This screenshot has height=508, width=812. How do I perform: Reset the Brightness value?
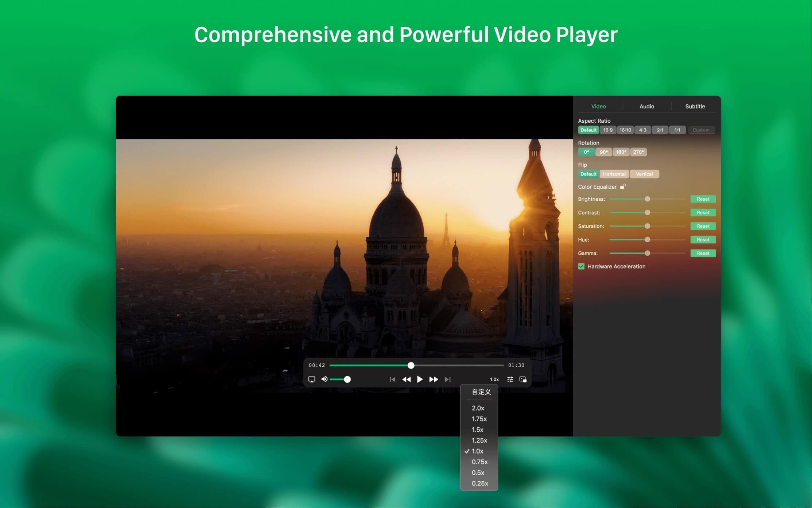703,199
